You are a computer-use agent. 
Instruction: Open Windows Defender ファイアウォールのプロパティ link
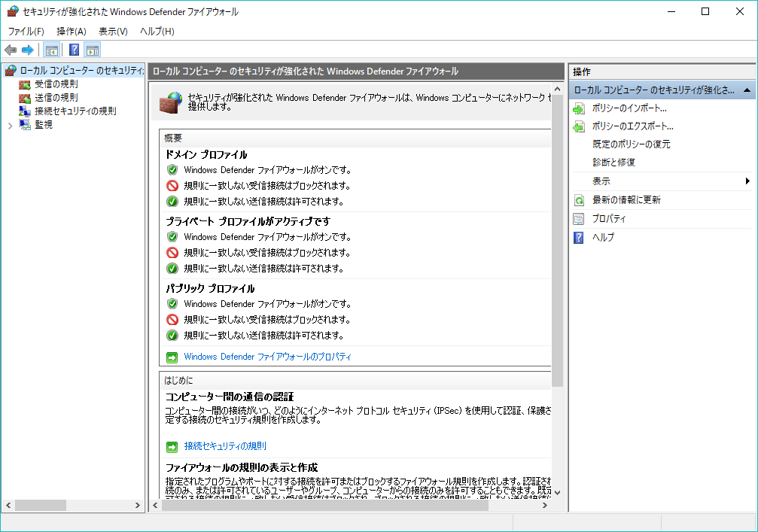(267, 357)
